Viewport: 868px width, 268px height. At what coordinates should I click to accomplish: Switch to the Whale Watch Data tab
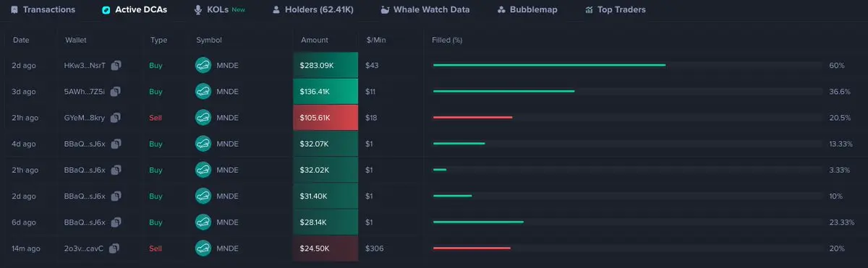click(x=425, y=10)
